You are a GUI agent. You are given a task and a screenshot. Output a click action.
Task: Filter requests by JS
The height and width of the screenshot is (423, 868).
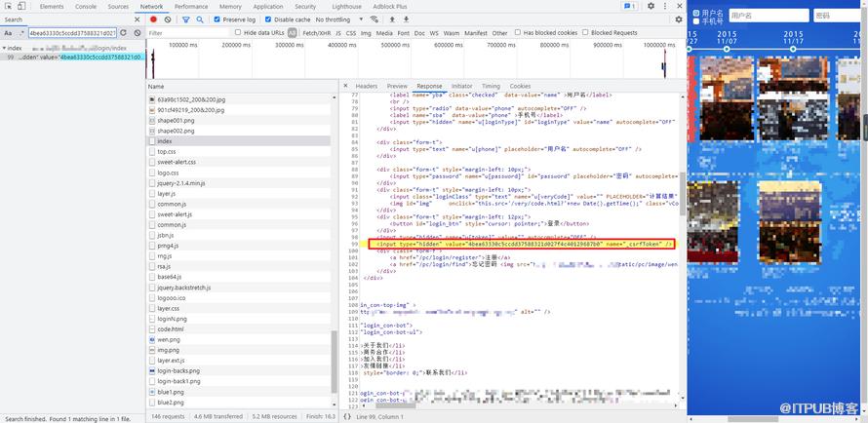tap(338, 33)
